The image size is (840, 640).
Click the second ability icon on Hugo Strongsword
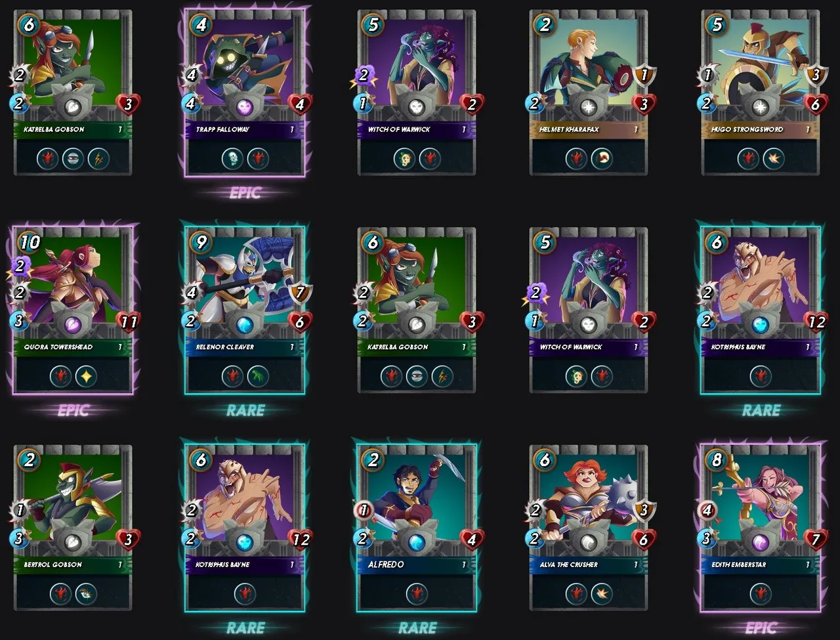point(774,158)
